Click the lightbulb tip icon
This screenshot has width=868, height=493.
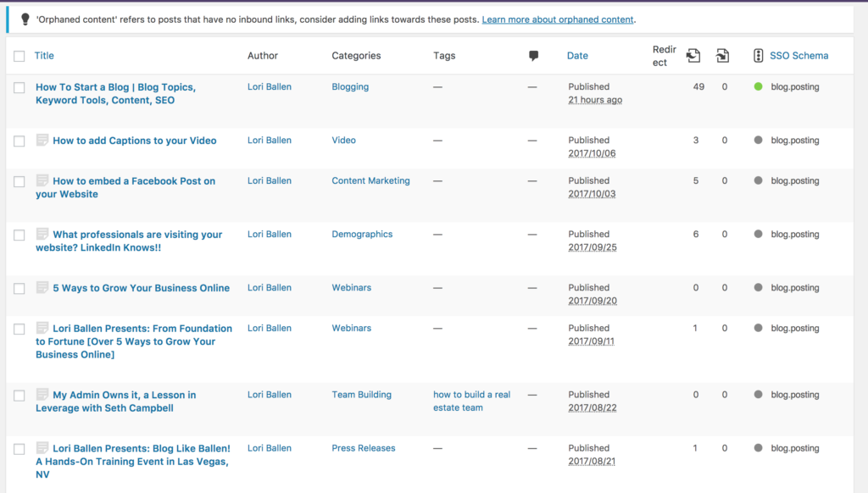[x=25, y=19]
